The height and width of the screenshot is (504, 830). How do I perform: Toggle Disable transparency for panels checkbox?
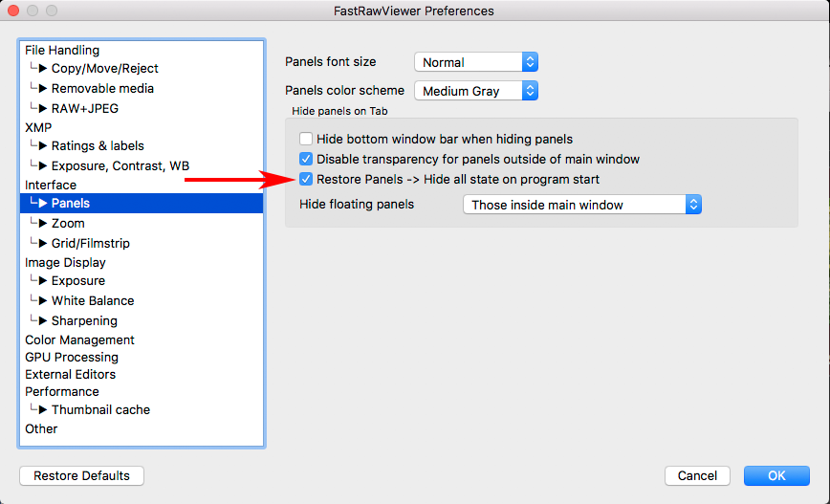(307, 159)
